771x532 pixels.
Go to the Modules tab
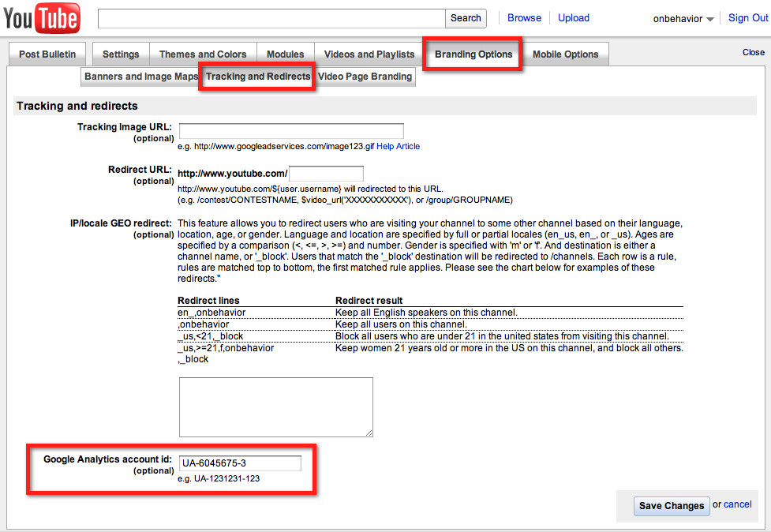[x=285, y=54]
